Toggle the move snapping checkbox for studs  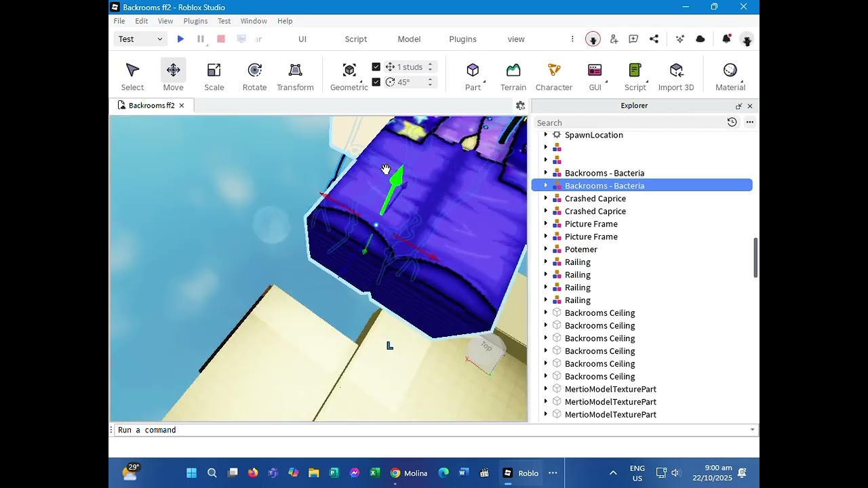point(376,67)
